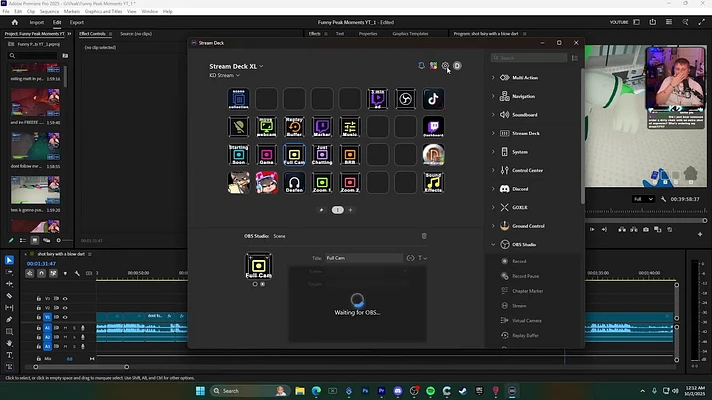Screen dimensions: 712x400
Task: Expand the Discord category
Action: [493, 189]
